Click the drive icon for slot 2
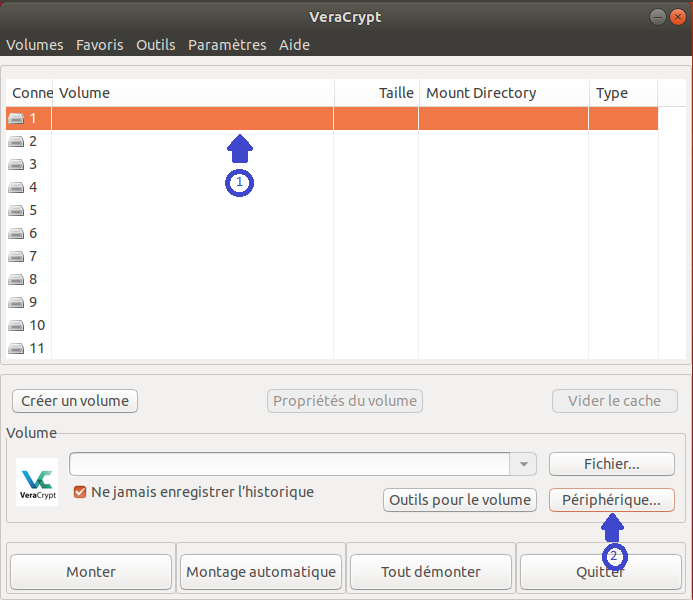Image resolution: width=693 pixels, height=600 pixels. 17,142
